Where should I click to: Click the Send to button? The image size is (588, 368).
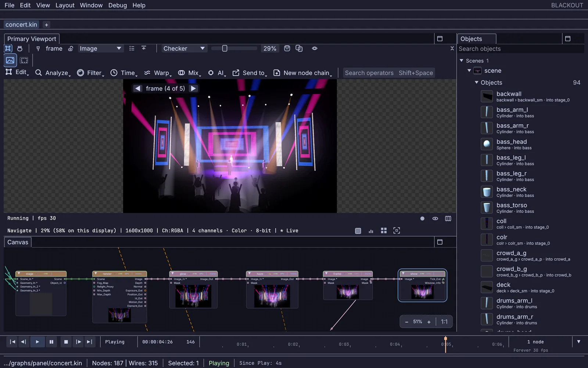(x=250, y=73)
